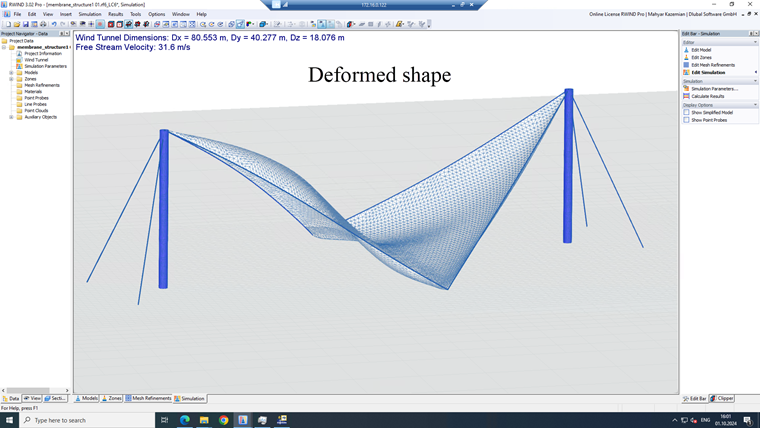Select Point Clouds folder in navigator
Viewport: 760px width, 428px height.
point(36,110)
